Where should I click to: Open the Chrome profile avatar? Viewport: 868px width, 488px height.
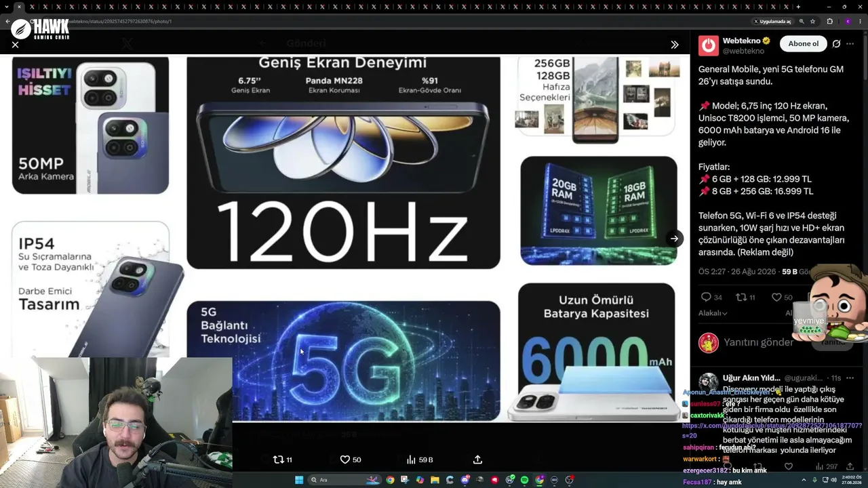tap(848, 21)
